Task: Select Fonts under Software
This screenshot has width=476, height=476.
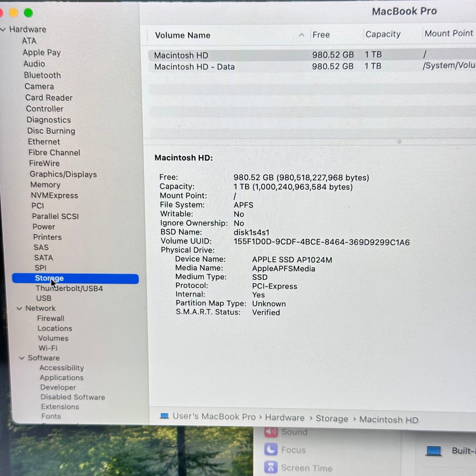Action: coord(51,416)
